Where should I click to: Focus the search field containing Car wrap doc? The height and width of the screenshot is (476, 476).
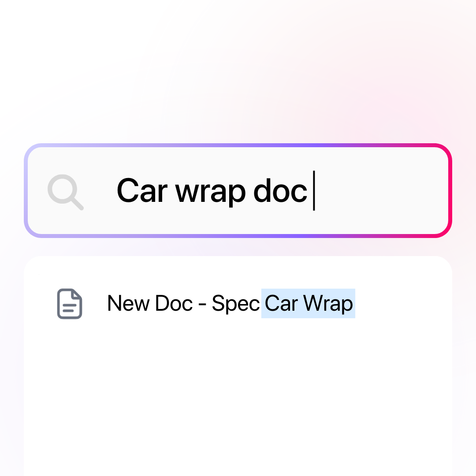click(x=238, y=191)
